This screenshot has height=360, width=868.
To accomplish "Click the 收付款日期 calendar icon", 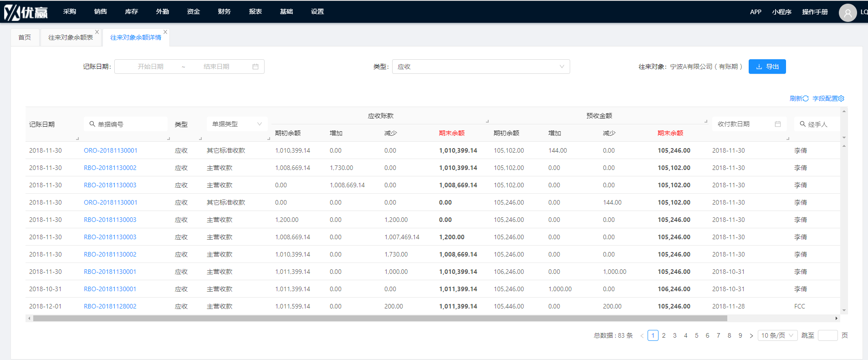I will point(778,124).
